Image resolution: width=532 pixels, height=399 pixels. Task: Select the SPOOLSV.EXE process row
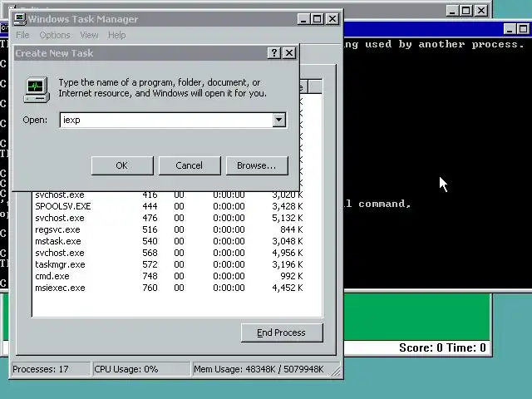point(169,206)
